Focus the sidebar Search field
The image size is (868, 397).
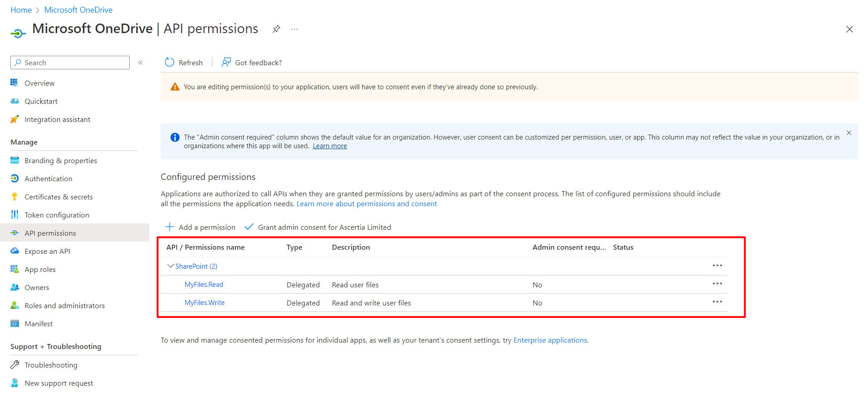(x=70, y=63)
